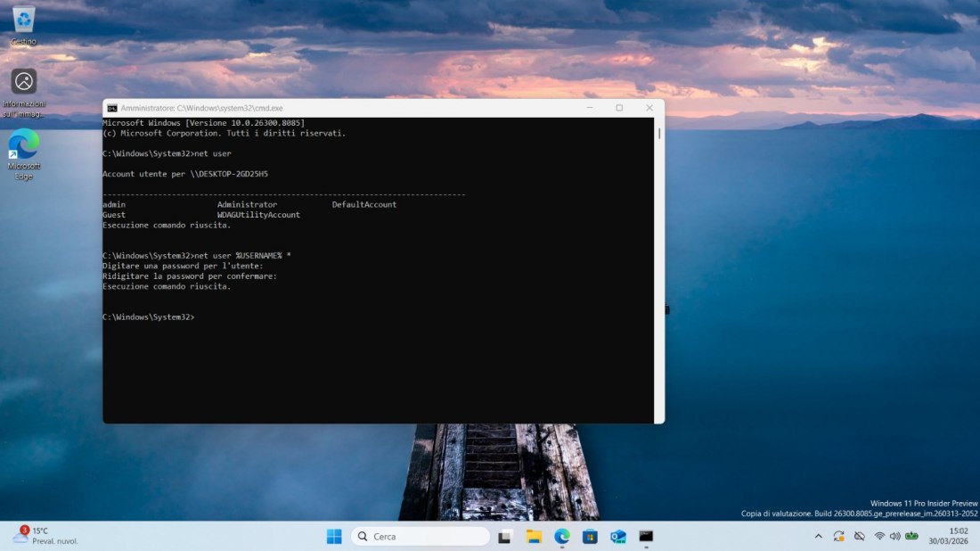Click the volume speaker icon in the tray
Image resolution: width=980 pixels, height=551 pixels.
pos(894,536)
